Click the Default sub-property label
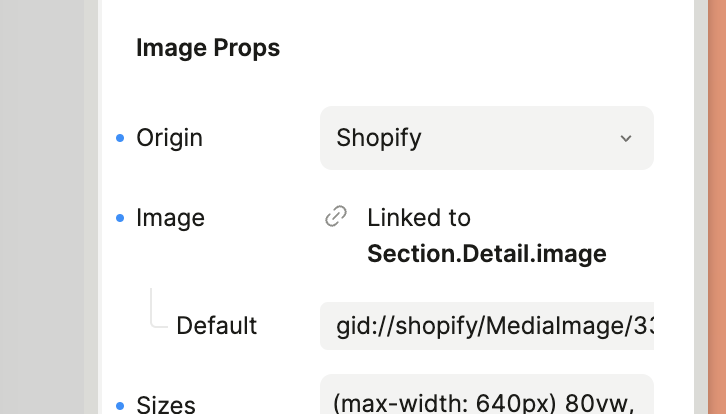 pos(216,326)
